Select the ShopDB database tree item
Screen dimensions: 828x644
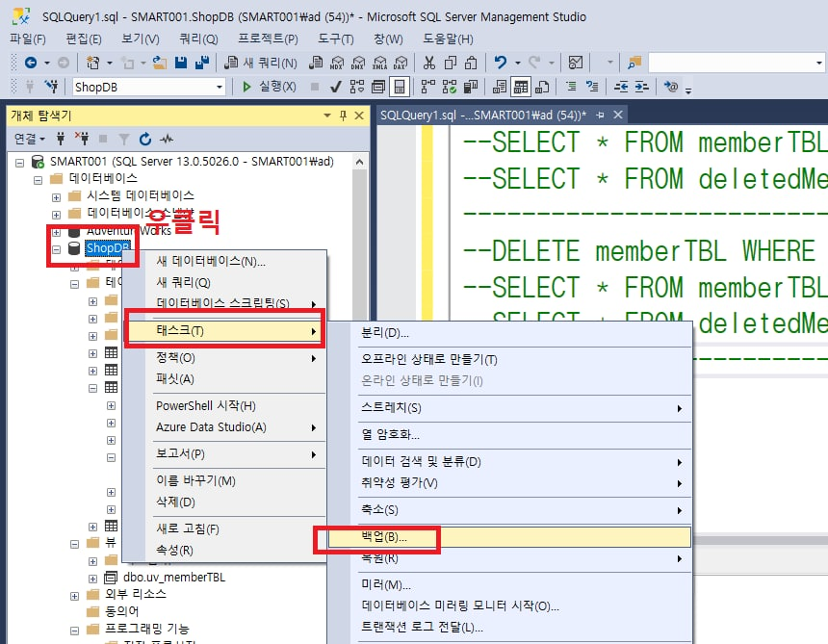(108, 247)
